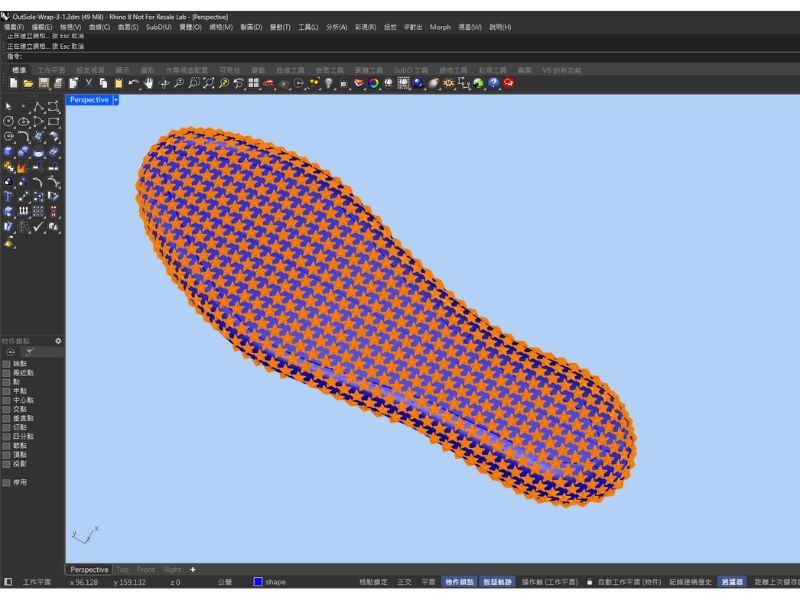
Task: Open the SubD(U) menu
Action: (158, 27)
